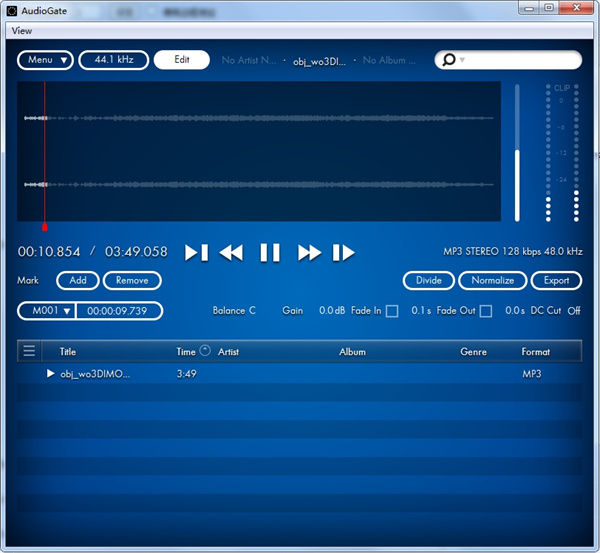
Task: Click the Divide button
Action: click(429, 281)
